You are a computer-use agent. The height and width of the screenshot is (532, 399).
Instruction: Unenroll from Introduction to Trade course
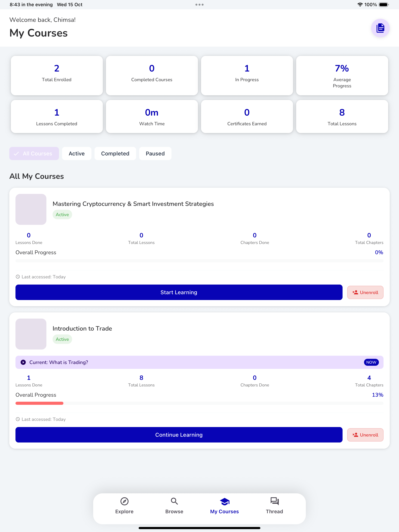coord(365,435)
